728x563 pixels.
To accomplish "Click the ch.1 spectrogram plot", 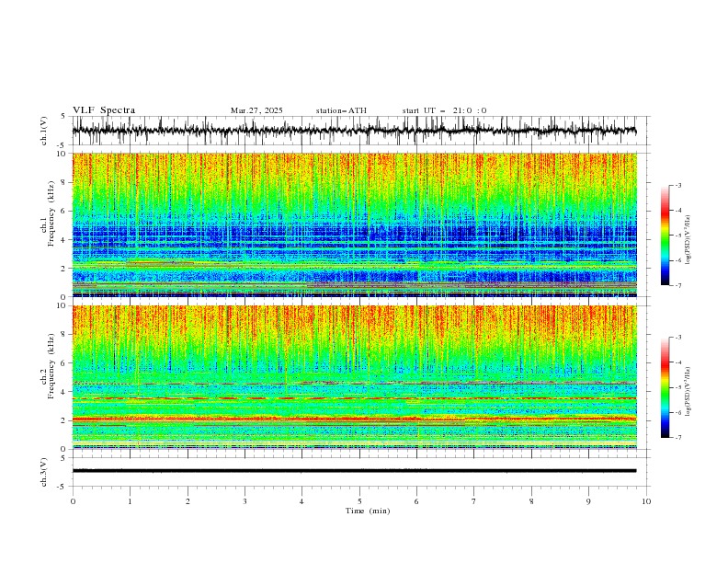I will point(355,224).
